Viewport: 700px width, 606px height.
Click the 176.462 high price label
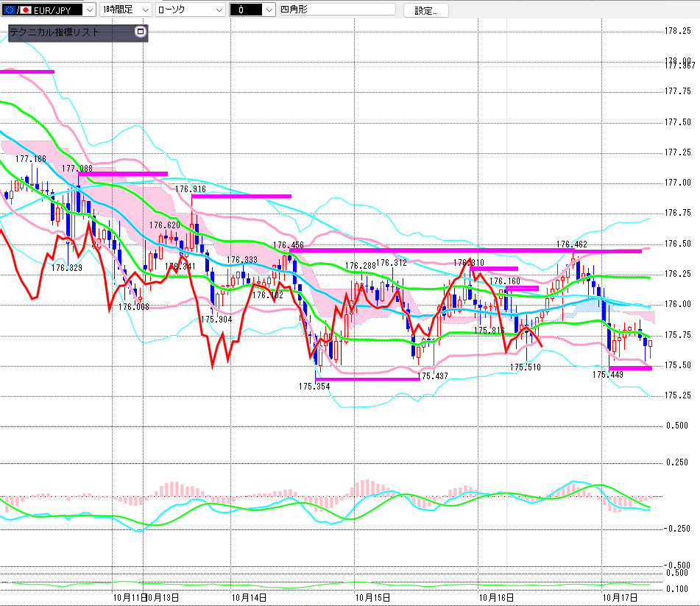click(570, 244)
